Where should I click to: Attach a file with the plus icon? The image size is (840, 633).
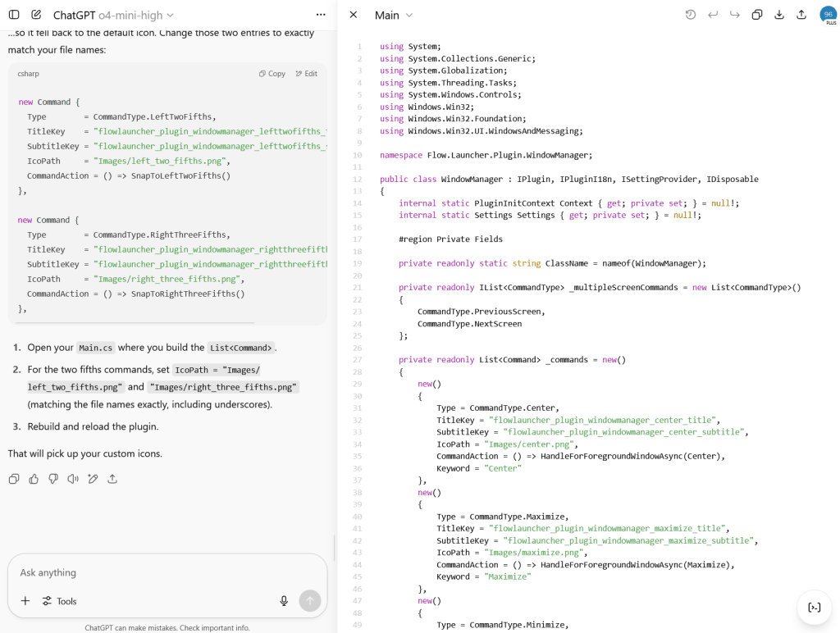point(25,601)
